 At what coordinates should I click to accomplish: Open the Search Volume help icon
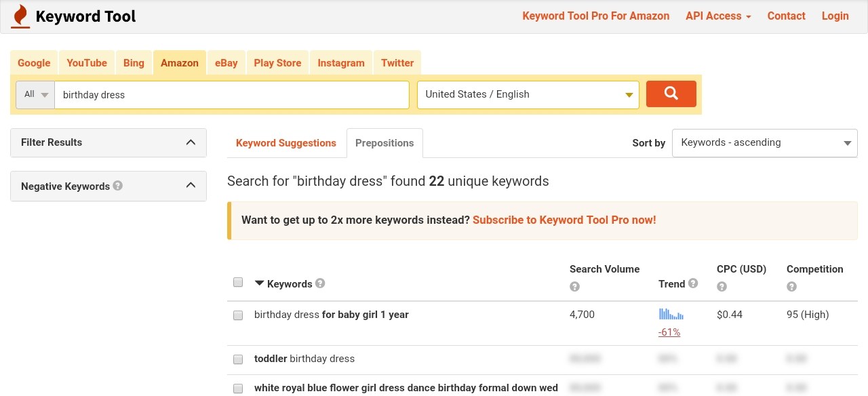[x=574, y=287]
